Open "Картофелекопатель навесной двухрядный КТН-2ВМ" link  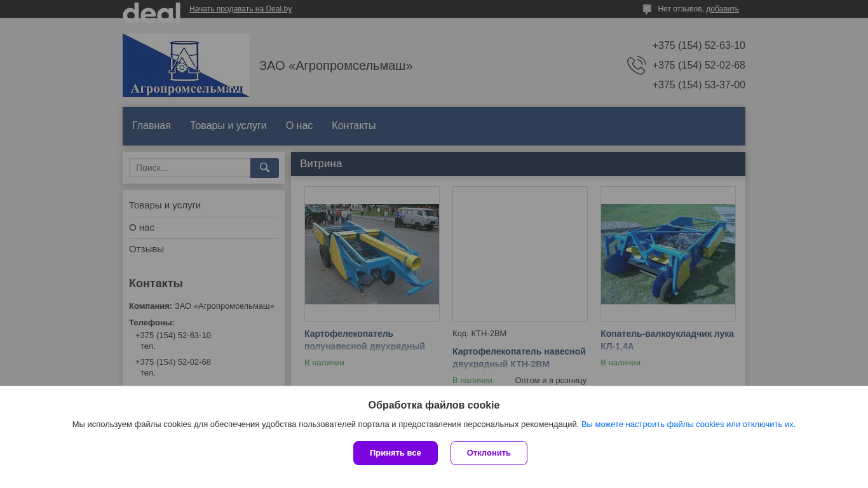tap(519, 358)
